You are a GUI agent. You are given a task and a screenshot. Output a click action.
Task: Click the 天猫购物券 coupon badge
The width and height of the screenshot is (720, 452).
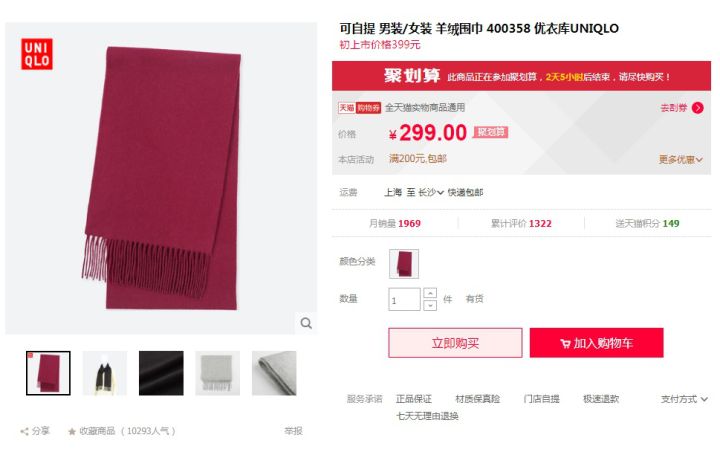[360, 108]
